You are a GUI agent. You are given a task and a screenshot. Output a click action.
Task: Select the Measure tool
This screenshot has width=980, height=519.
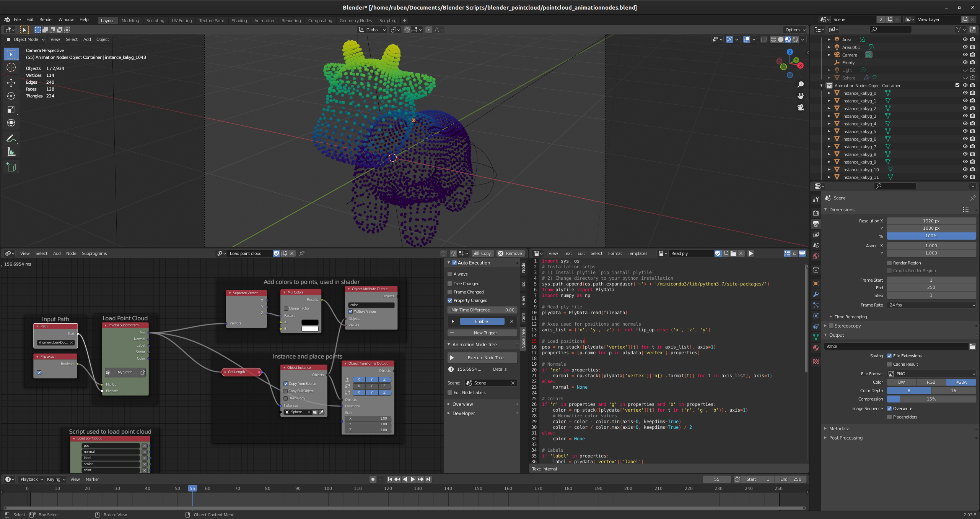(11, 152)
